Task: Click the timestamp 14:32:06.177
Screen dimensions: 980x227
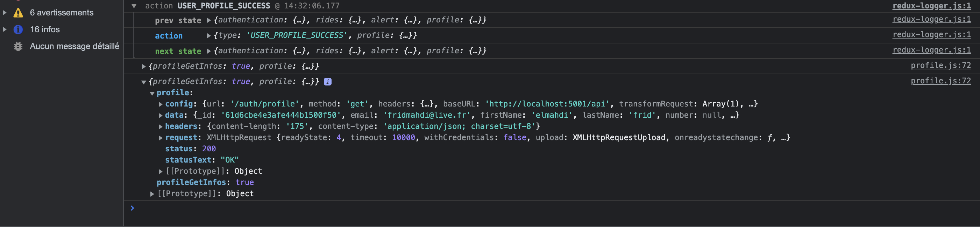Action: tap(312, 6)
